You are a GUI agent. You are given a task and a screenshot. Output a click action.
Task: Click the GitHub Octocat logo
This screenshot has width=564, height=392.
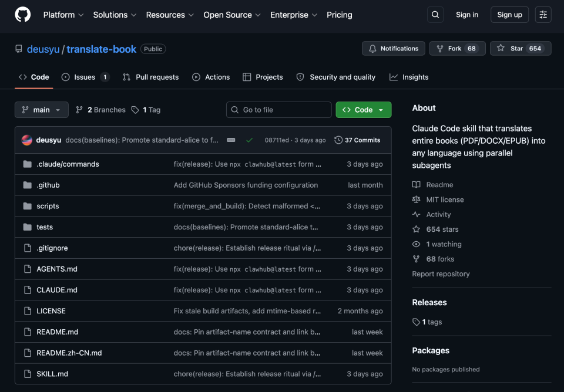23,15
